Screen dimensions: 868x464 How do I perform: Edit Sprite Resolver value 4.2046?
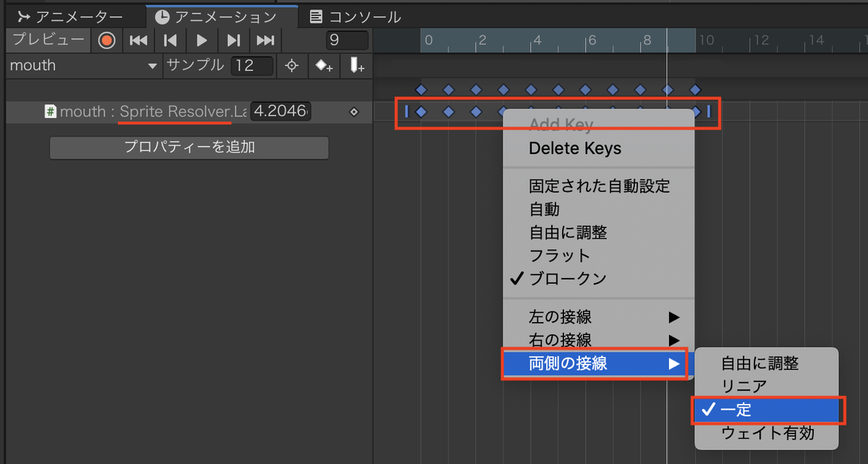click(281, 112)
